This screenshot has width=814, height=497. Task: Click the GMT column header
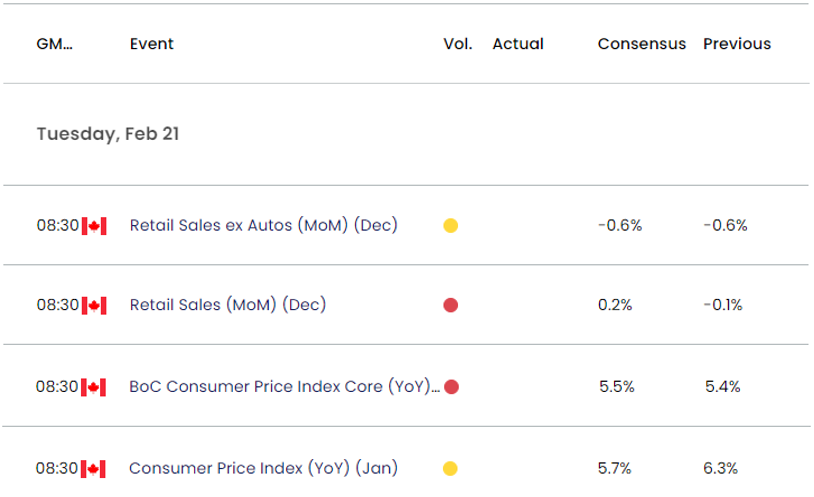[x=54, y=44]
